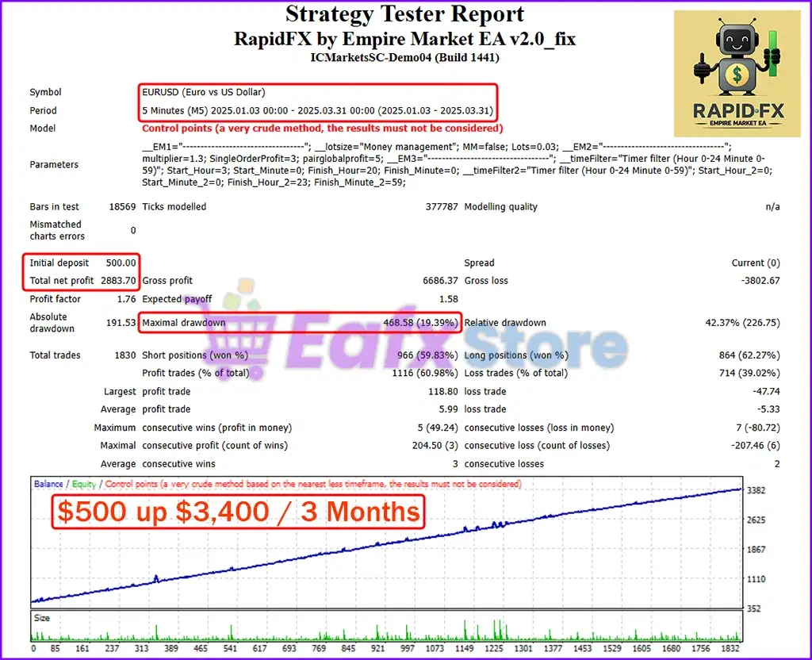Click the consecutive profit value '204.50 (3)'
Image resolution: width=812 pixels, height=660 pixels.
coord(435,445)
